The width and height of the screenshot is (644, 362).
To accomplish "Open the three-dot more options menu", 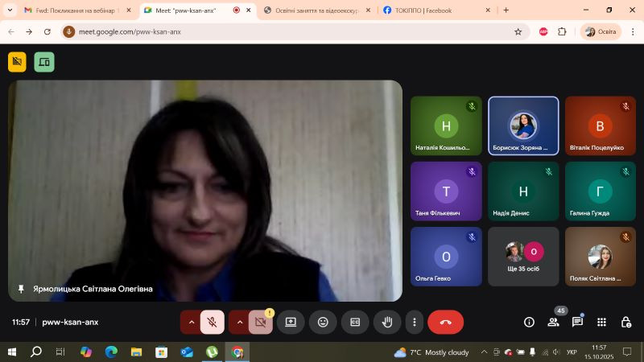I will (x=414, y=322).
